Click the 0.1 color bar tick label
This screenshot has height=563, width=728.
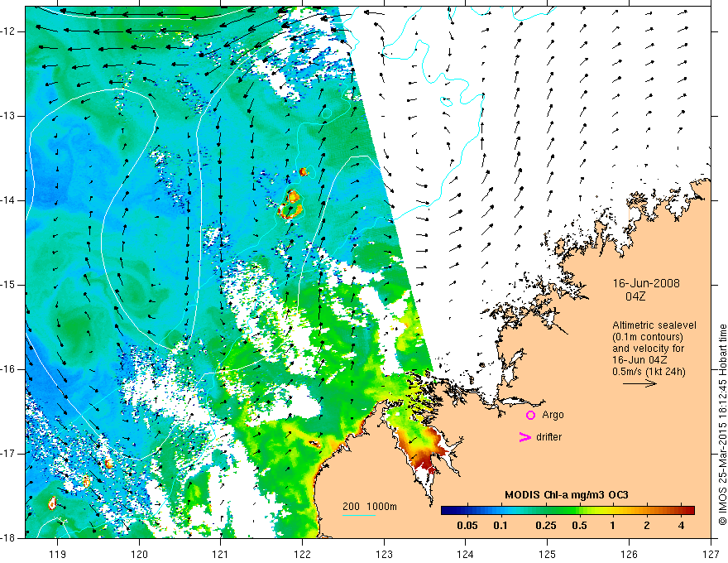coord(500,526)
